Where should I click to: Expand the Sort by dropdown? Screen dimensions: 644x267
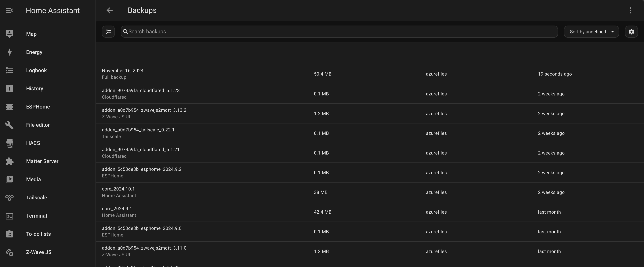tap(591, 32)
